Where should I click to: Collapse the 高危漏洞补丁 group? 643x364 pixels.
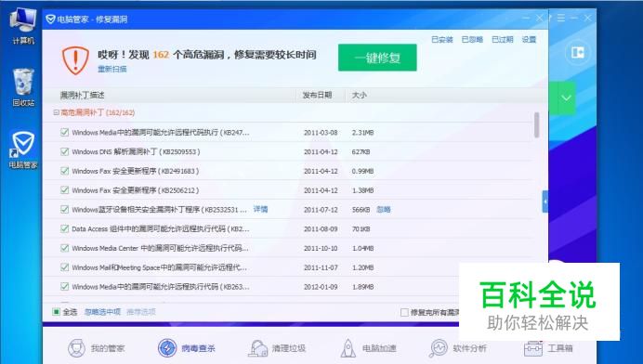coord(56,112)
